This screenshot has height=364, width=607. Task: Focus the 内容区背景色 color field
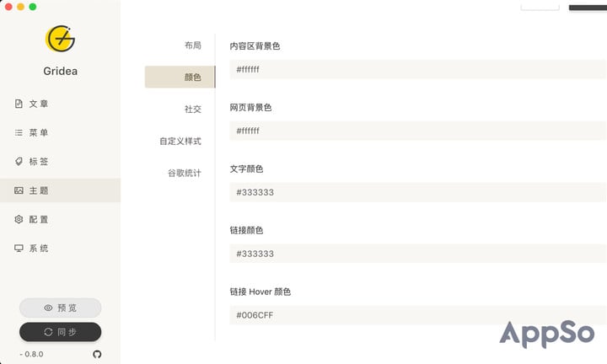(417, 69)
